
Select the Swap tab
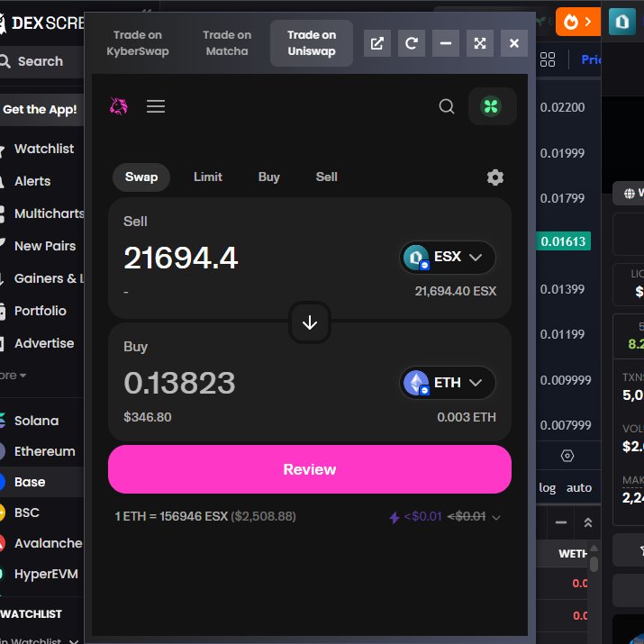pos(141,177)
